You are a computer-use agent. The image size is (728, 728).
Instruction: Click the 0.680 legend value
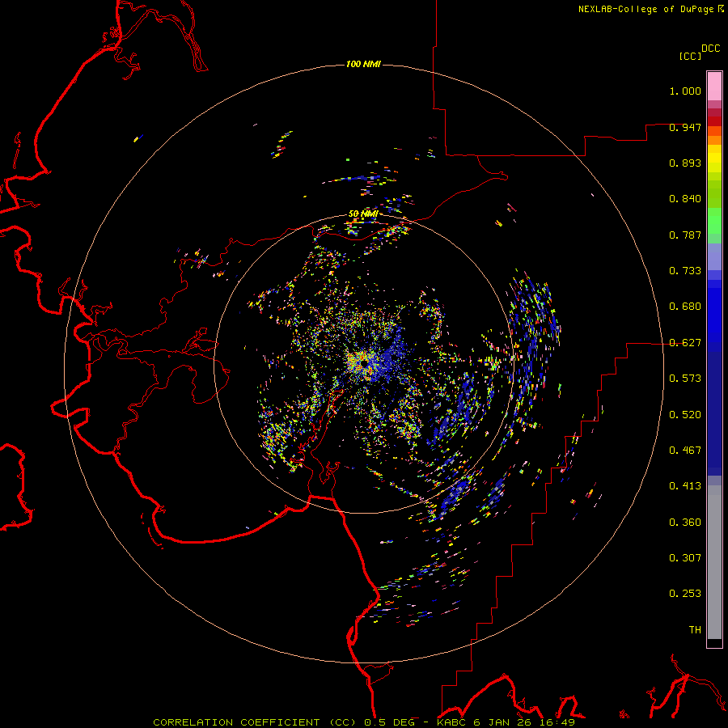(x=685, y=307)
